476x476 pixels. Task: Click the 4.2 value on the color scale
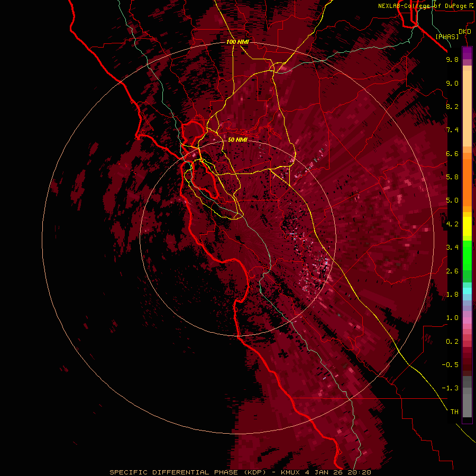452,224
